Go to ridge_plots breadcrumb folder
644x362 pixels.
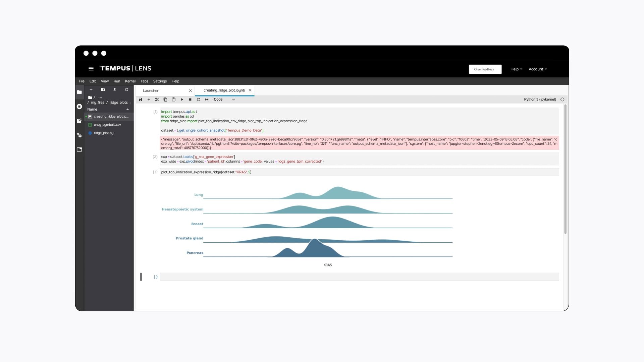(119, 103)
